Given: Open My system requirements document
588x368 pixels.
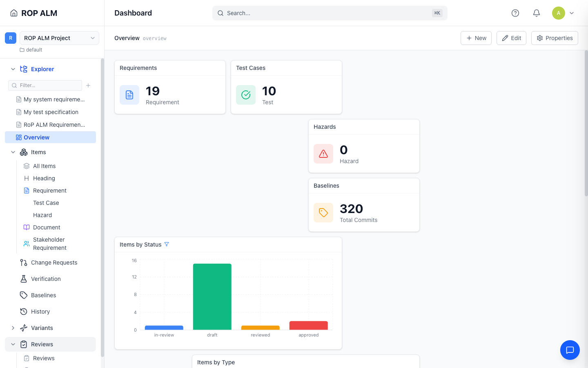Looking at the screenshot, I should [51, 99].
